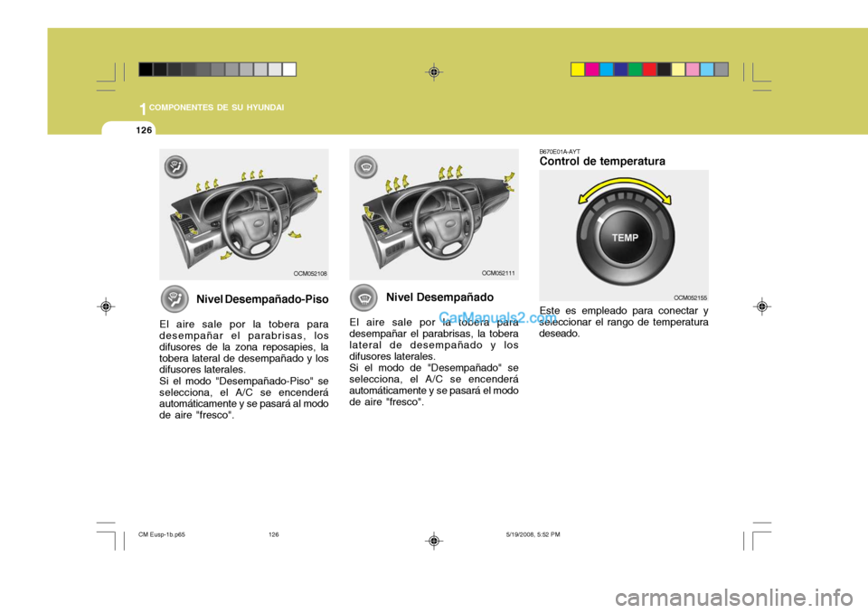This screenshot has height=613, width=868.
Task: Click the paragraph starting "Este es empleado para conectar"
Action: coord(624,322)
